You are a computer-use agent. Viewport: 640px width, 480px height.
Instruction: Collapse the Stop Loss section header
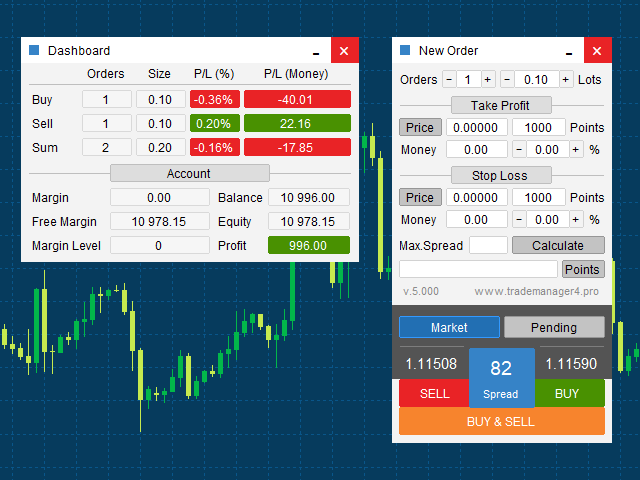(x=501, y=175)
